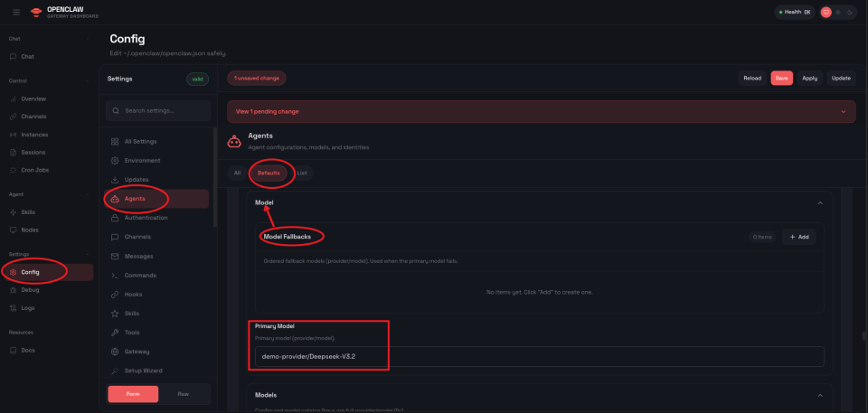
Task: Switch to dark theme moon icon
Action: pos(851,12)
